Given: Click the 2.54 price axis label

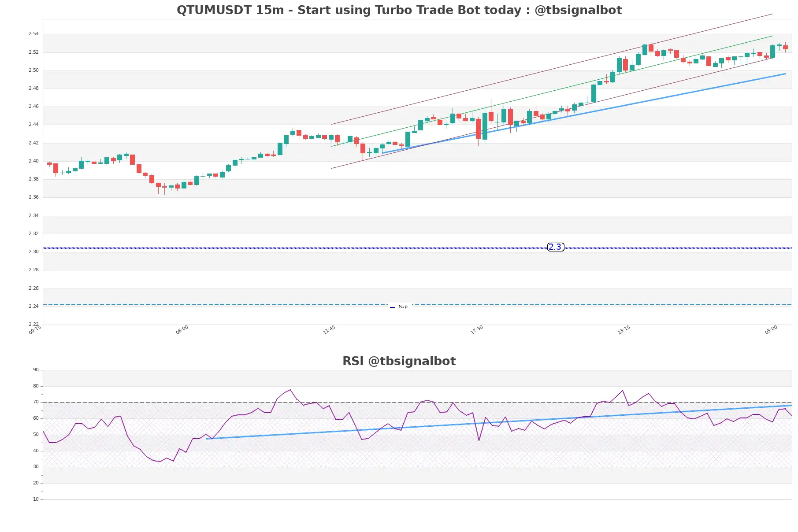Looking at the screenshot, I should click(33, 33).
